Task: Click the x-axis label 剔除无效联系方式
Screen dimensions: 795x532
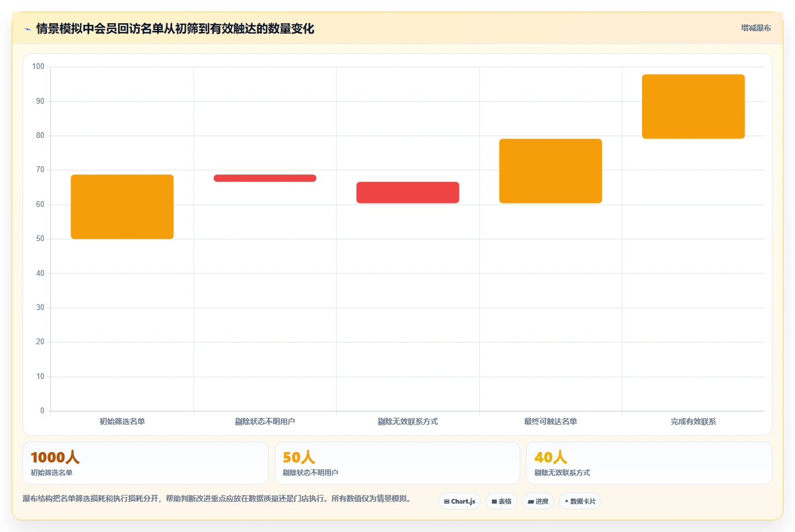Action: 408,421
